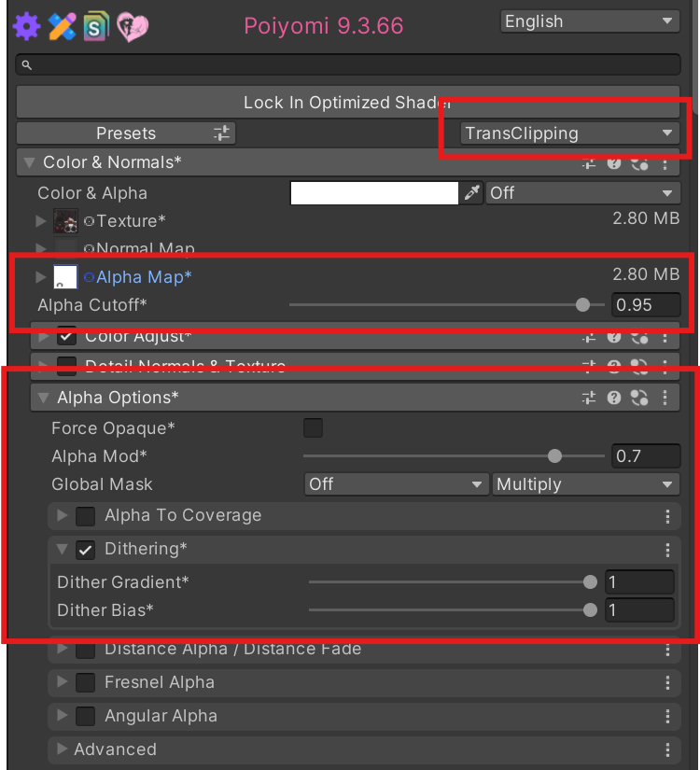The width and height of the screenshot is (700, 770).
Task: Open the green S shader icon
Action: 96,26
